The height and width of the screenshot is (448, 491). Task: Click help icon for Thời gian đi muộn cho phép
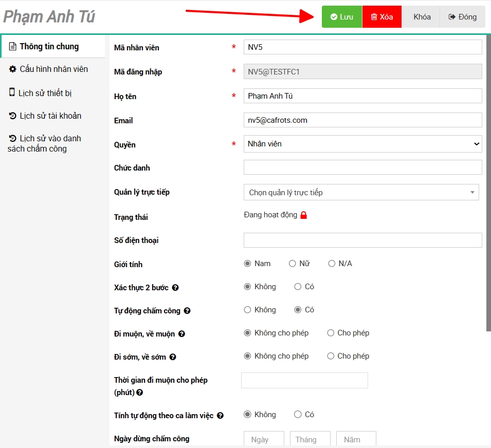[x=140, y=393]
